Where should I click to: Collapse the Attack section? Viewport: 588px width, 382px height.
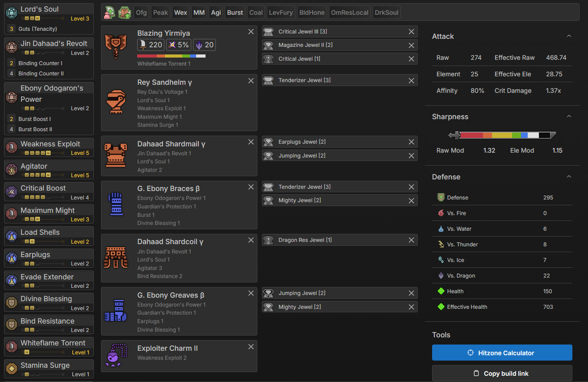pyautogui.click(x=569, y=36)
